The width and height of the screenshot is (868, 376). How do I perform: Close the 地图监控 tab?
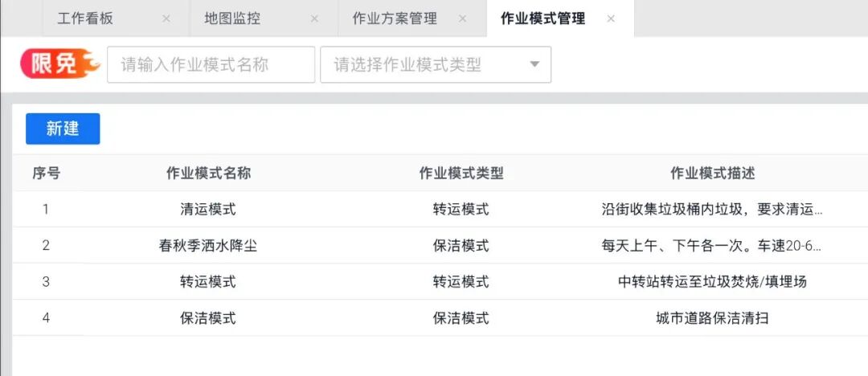[x=314, y=19]
